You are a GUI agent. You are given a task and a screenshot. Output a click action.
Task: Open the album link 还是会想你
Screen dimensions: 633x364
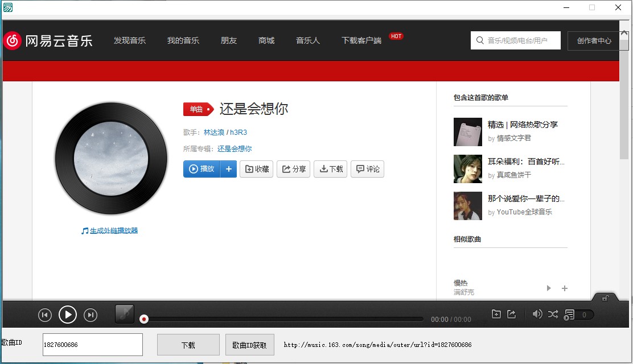235,149
